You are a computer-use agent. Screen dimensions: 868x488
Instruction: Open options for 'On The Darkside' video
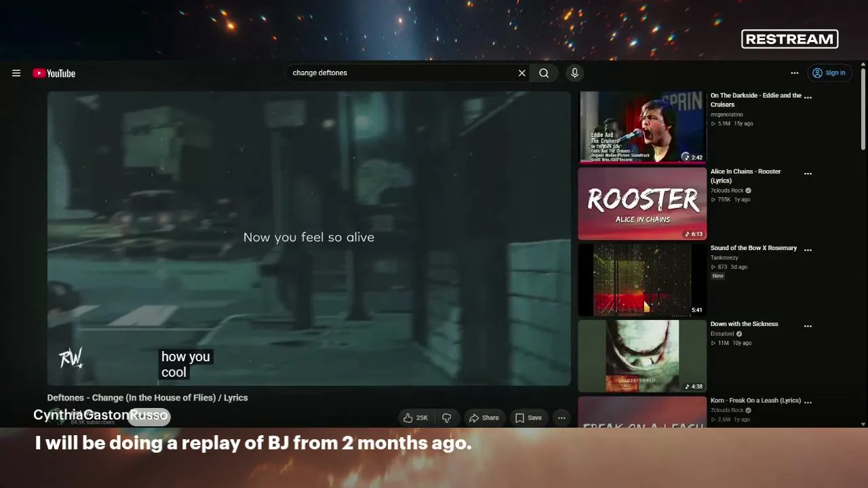(808, 98)
